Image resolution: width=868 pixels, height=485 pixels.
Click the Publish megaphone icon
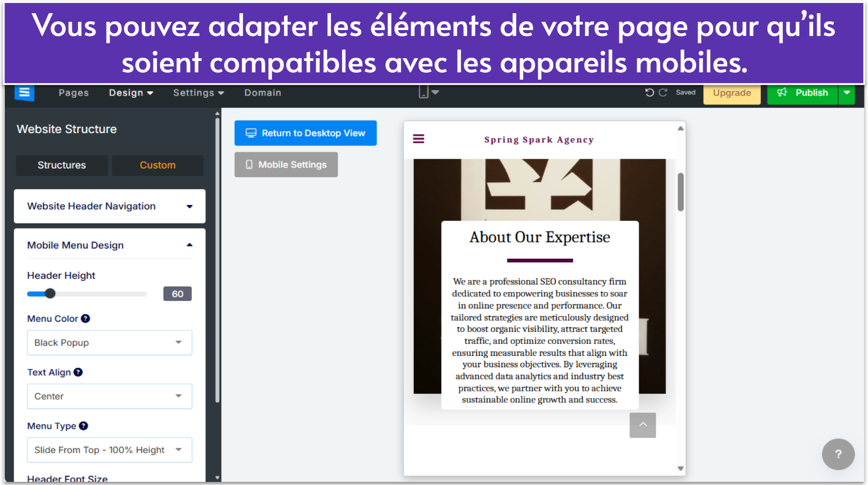coord(782,92)
